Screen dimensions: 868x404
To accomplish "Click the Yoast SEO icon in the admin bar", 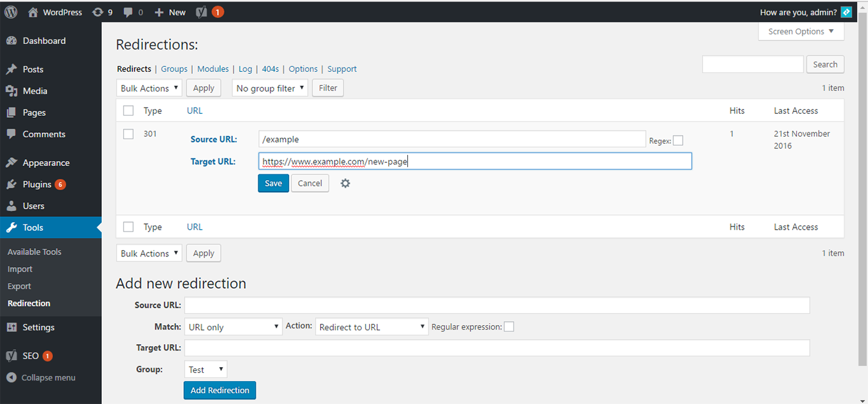I will coord(202,11).
